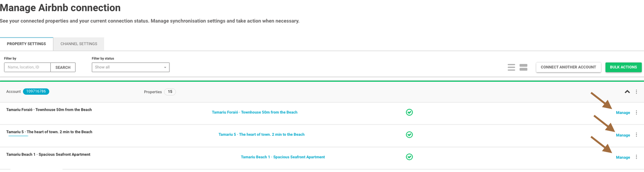The image size is (644, 172).
Task: Click the Search button
Action: coord(63,67)
